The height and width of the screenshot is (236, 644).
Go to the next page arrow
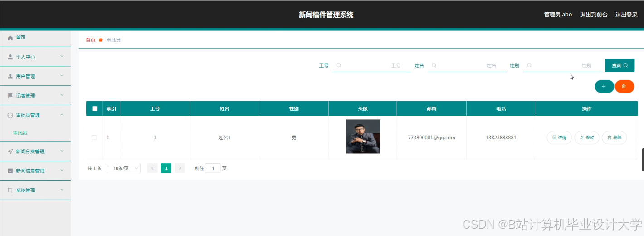pos(180,168)
